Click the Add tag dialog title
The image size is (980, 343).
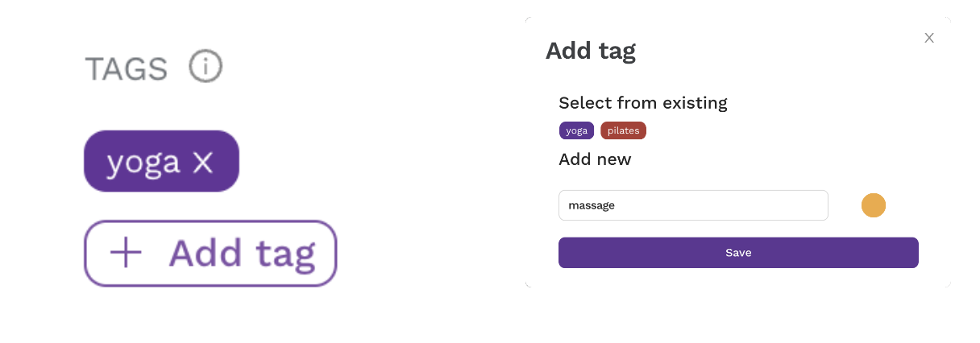coord(591,51)
